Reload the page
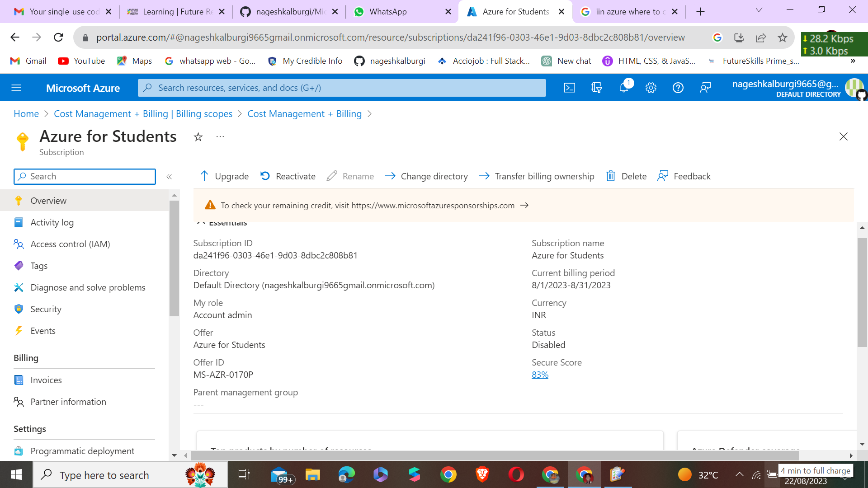The height and width of the screenshot is (488, 868). 58,38
